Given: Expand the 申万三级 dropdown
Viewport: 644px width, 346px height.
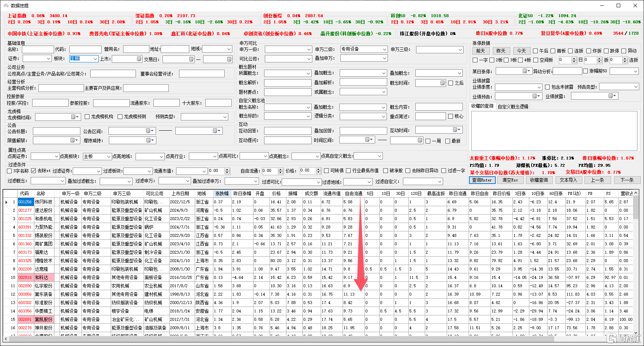Looking at the screenshot, I should pyautogui.click(x=460, y=49).
